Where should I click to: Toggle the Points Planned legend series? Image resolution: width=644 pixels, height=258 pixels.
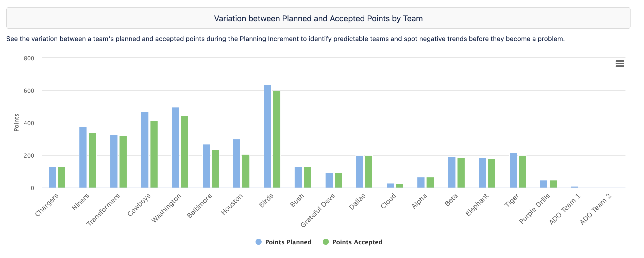point(288,242)
